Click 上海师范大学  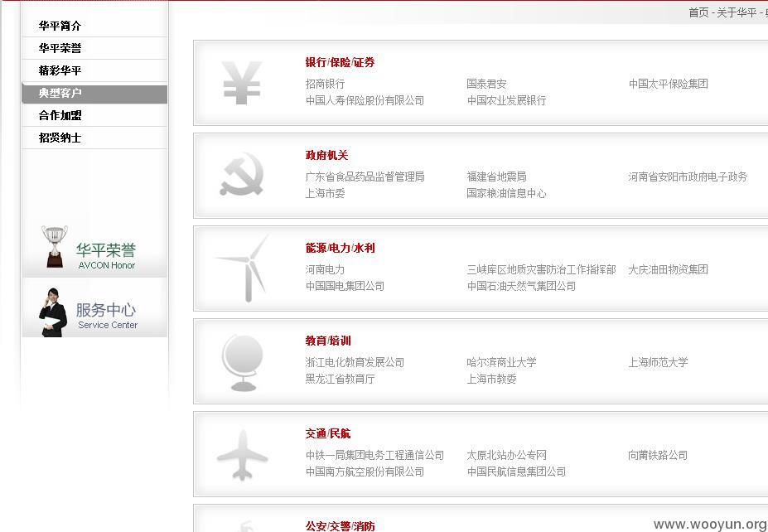pyautogui.click(x=659, y=362)
